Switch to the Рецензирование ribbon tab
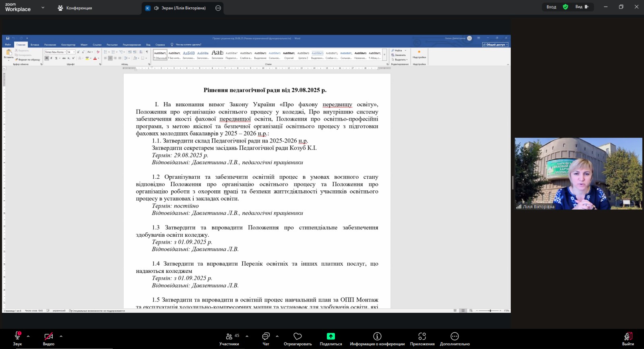Screen dimensions: 644x349 click(132, 45)
